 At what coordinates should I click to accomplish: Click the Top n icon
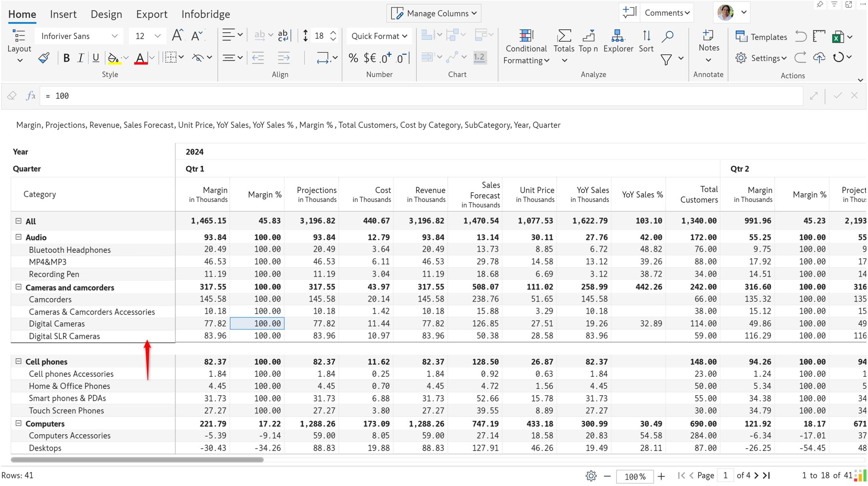(x=588, y=36)
